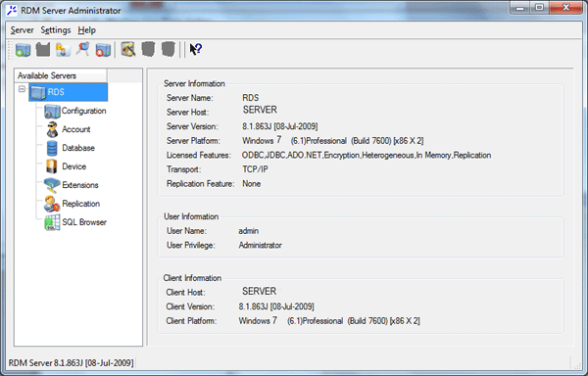This screenshot has height=376, width=588.
Task: Open the Settings menu
Action: (x=56, y=30)
